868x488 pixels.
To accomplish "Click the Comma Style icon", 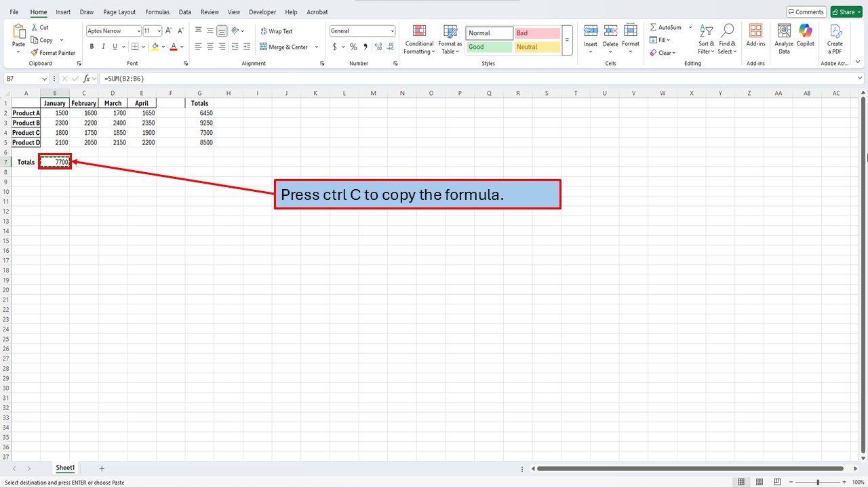I will (x=365, y=47).
